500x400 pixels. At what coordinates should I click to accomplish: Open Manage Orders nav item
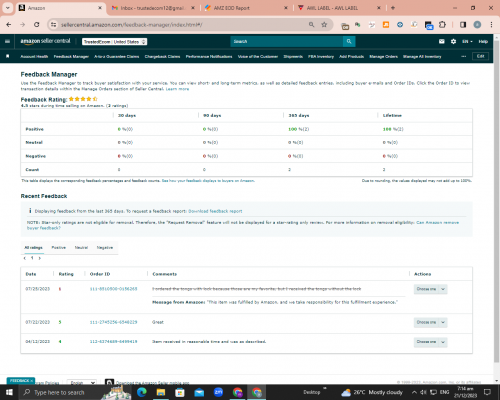383,57
